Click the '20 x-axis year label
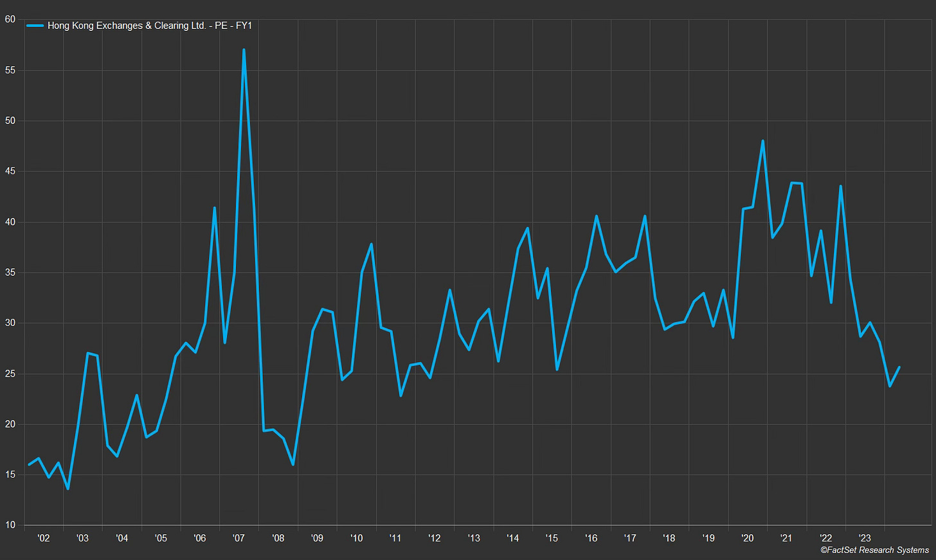 [748, 538]
